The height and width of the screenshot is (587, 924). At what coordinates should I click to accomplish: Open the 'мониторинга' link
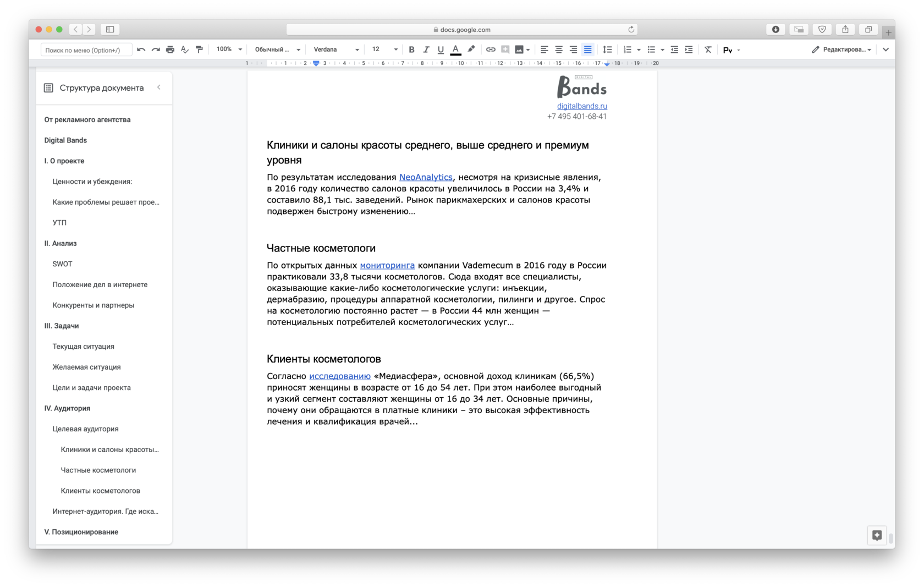387,265
